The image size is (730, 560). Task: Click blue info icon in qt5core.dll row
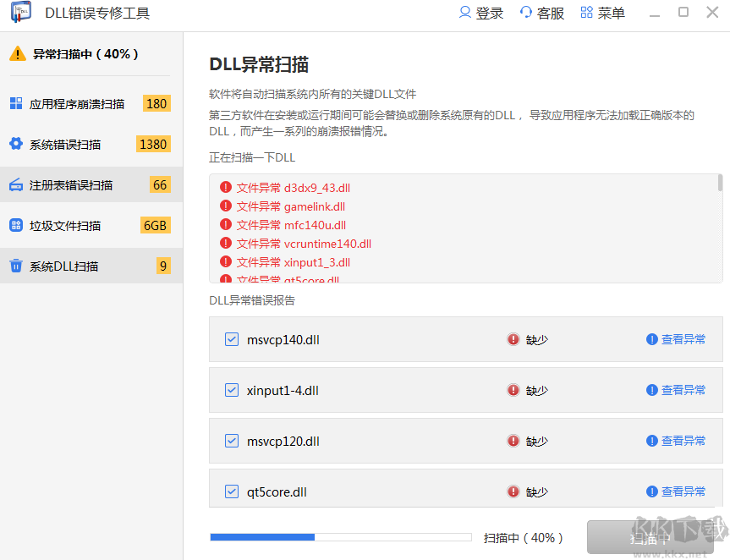tap(652, 491)
